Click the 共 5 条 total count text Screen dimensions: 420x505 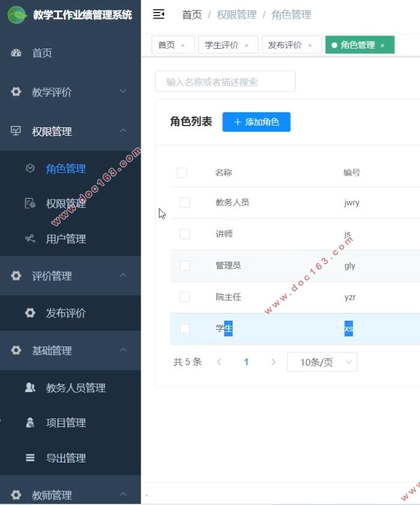pos(187,362)
